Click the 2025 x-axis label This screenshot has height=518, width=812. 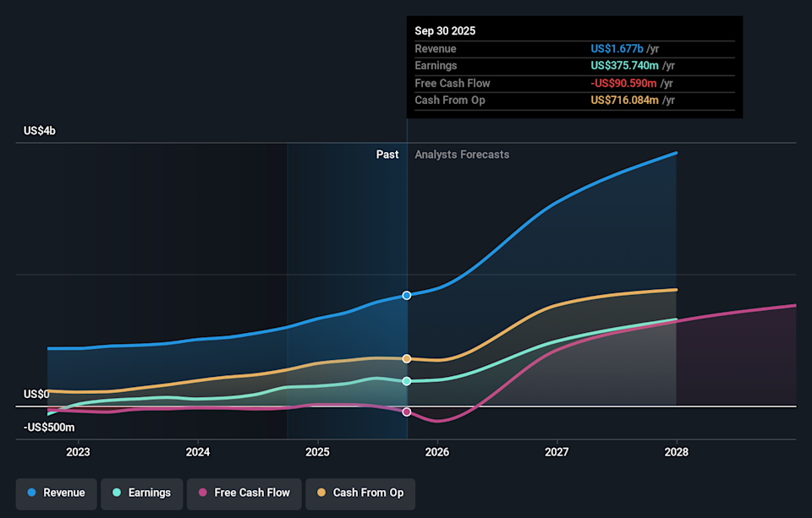(317, 452)
